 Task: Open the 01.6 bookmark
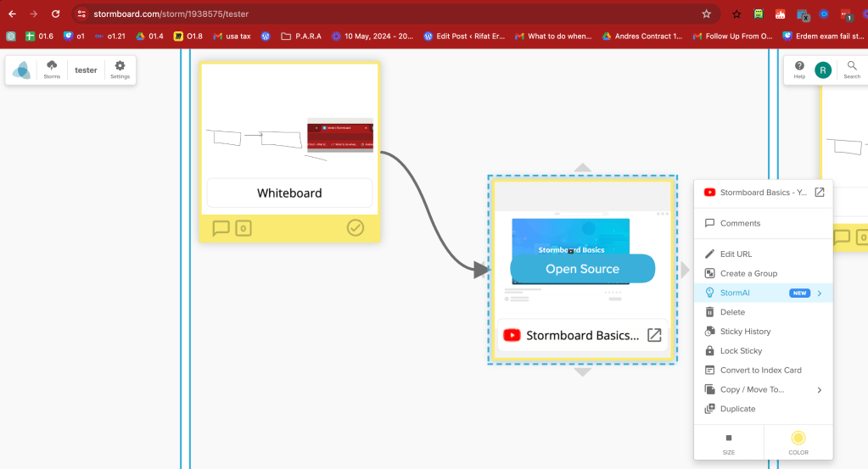(39, 36)
